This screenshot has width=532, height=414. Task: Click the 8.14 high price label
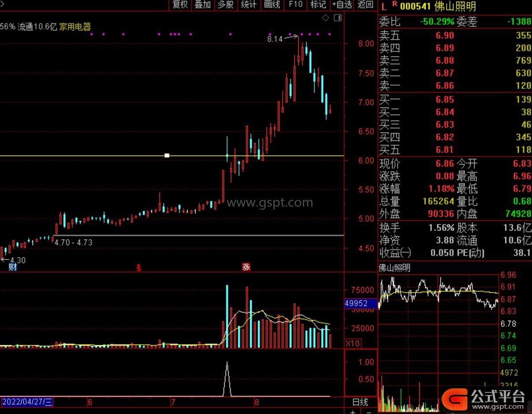[275, 39]
